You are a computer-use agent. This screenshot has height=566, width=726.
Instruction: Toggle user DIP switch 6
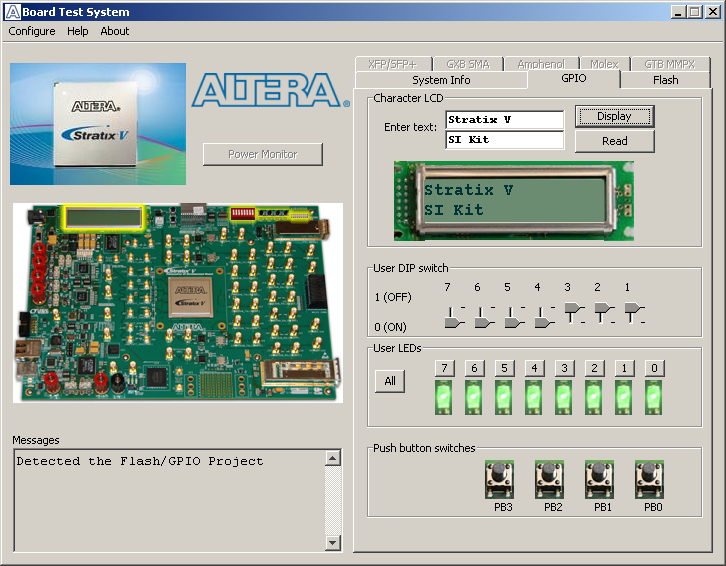coord(484,317)
